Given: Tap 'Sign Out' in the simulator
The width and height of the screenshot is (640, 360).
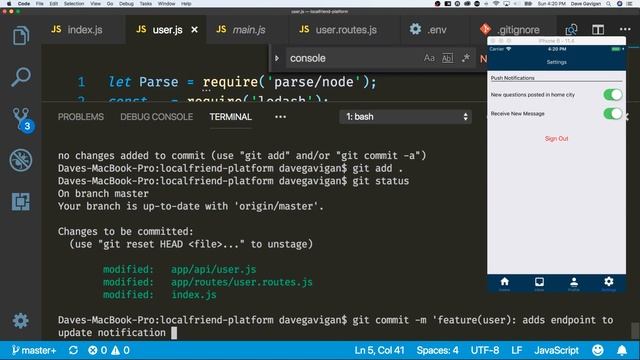Looking at the screenshot, I should [x=556, y=139].
